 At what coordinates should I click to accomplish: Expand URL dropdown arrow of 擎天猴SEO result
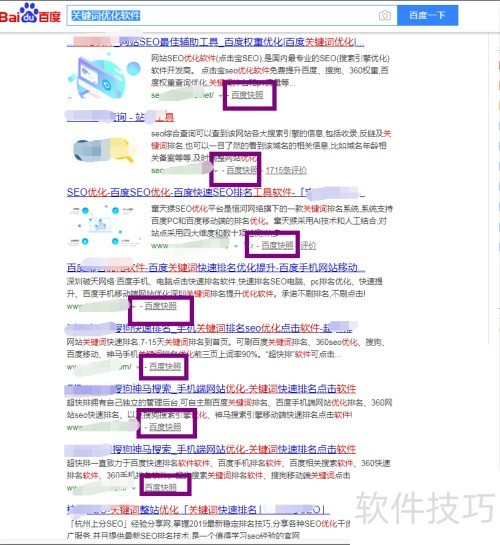tap(236, 246)
